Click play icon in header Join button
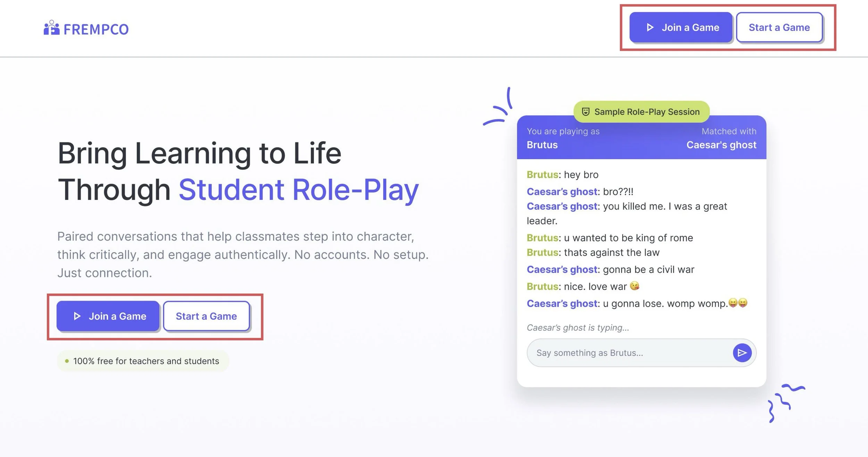The image size is (868, 457). point(650,27)
